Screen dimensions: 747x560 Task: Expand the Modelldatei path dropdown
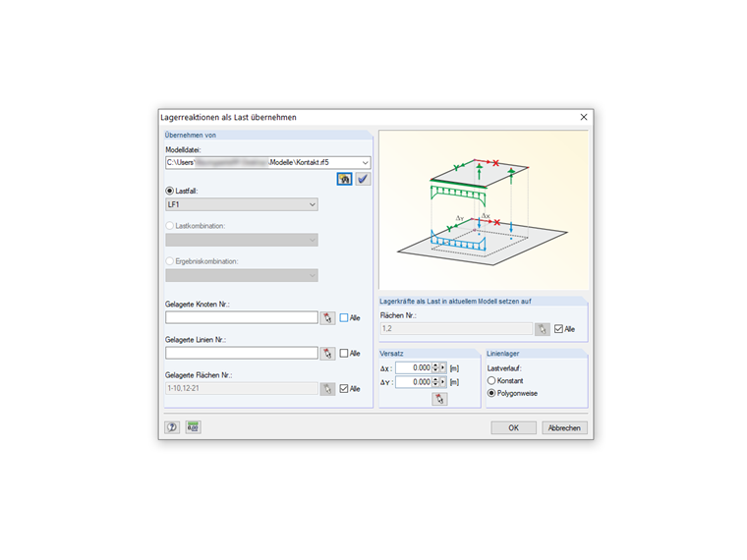coord(365,163)
